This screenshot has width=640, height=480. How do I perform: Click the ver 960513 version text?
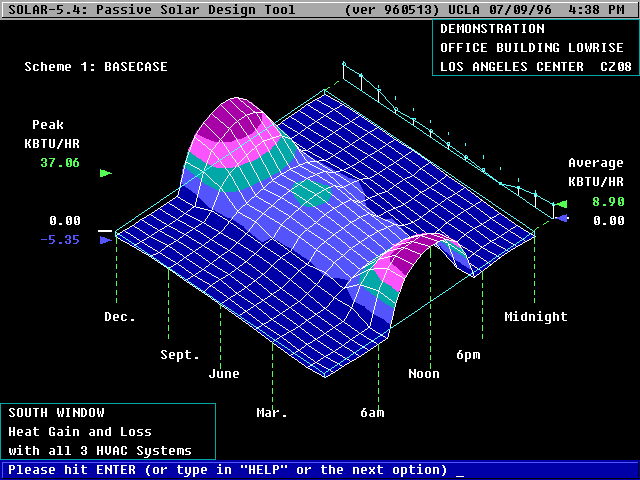point(393,9)
